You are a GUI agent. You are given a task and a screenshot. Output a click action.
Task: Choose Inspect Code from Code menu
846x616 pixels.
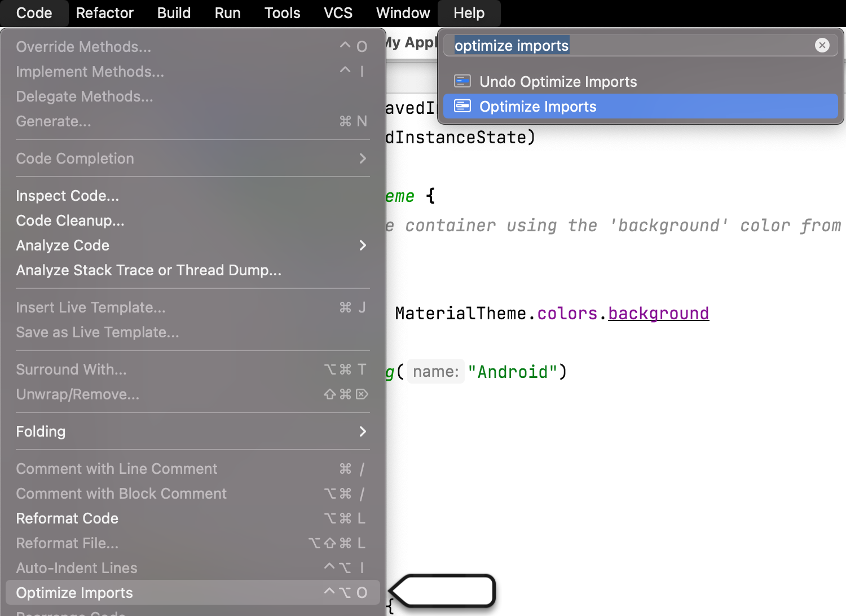click(67, 196)
